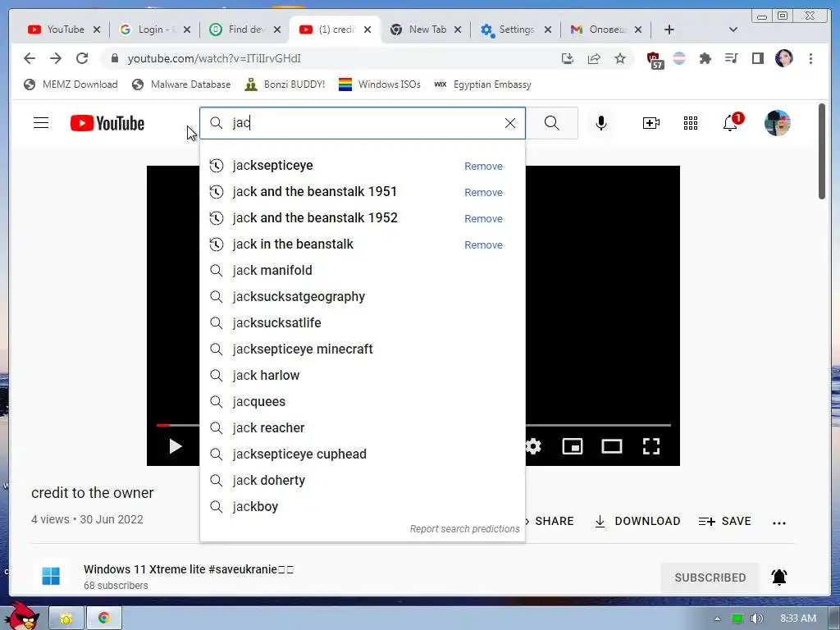
Task: Choose the jack manifold suggestion
Action: [363, 271]
